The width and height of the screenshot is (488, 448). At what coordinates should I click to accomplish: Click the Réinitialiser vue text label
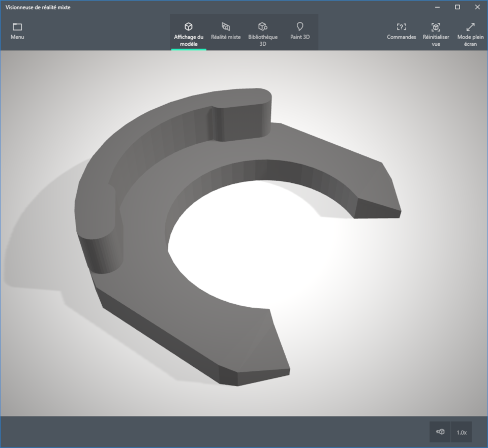436,40
